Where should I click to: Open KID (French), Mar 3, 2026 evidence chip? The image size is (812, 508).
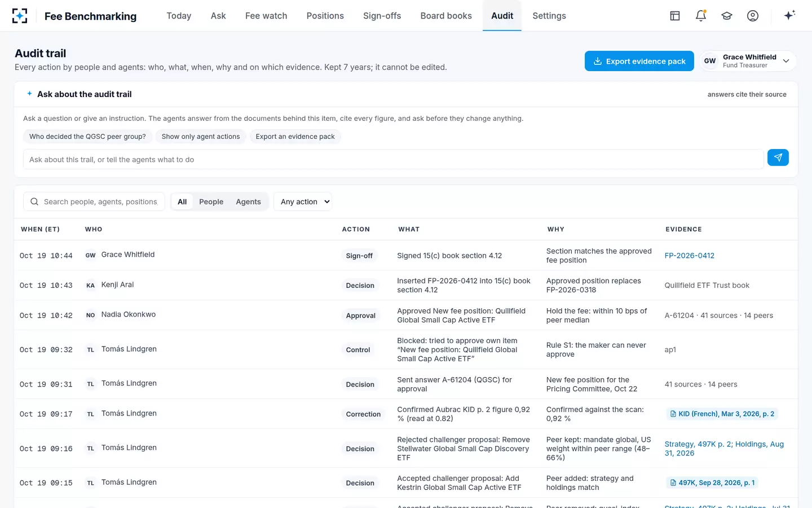tap(722, 414)
